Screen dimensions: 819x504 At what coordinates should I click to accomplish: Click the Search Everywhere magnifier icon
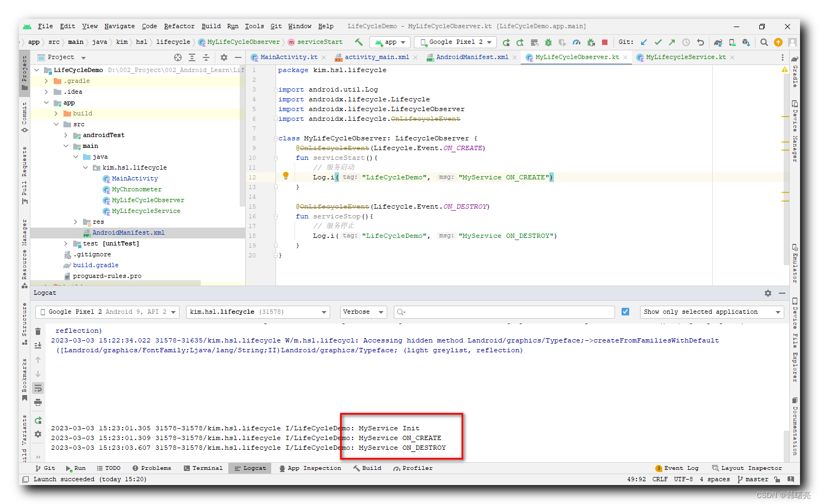764,42
